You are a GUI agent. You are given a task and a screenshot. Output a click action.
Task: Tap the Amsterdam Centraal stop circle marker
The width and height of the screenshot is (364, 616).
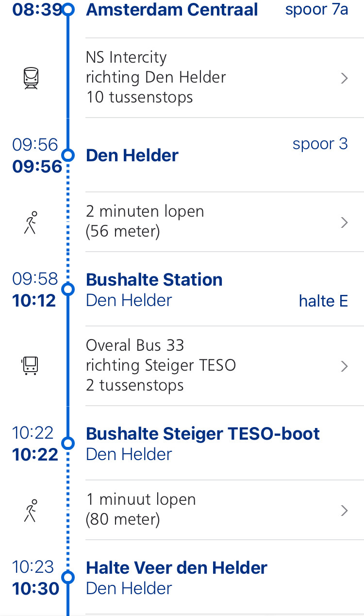click(x=68, y=9)
